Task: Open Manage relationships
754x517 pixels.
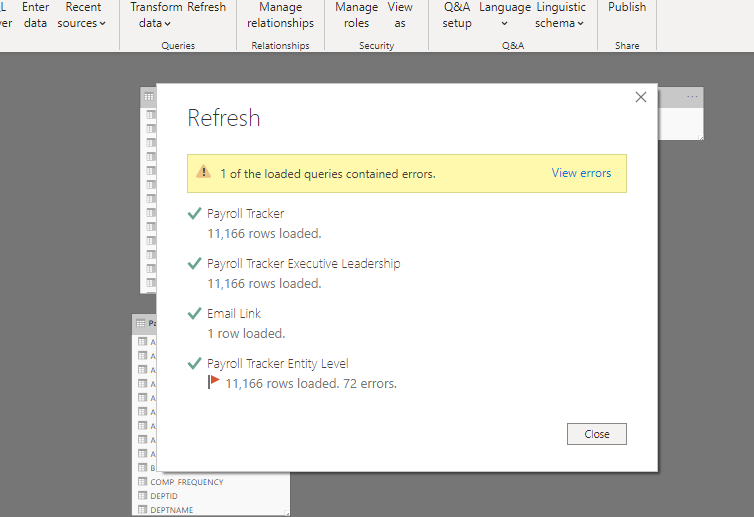Action: [280, 15]
